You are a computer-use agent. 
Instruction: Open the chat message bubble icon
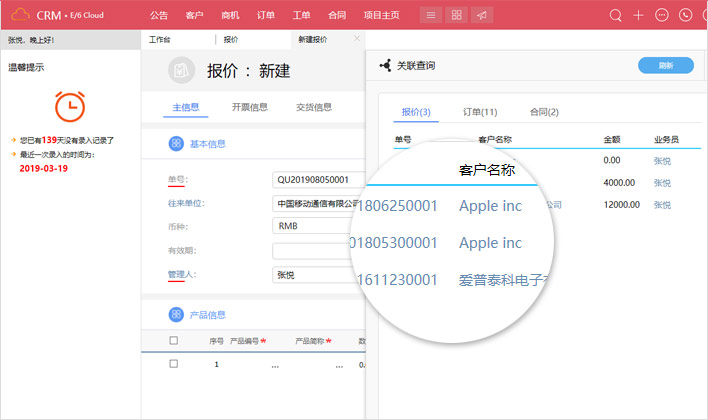[661, 15]
